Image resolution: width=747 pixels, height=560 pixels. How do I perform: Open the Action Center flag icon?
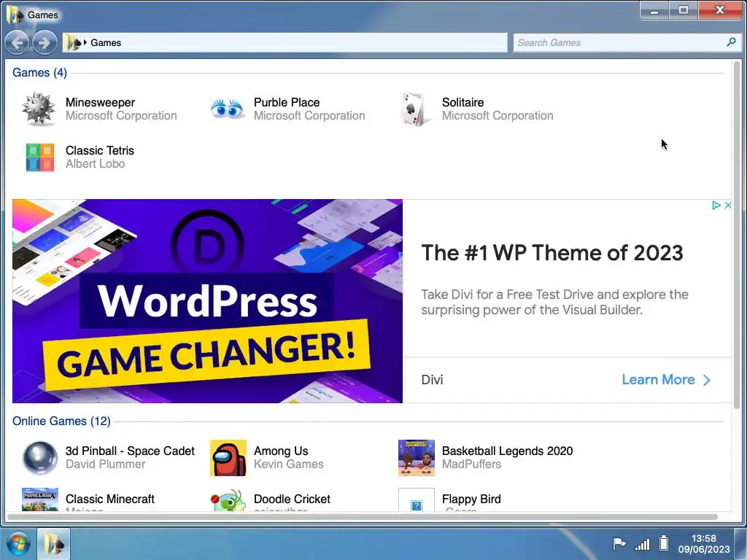point(619,543)
